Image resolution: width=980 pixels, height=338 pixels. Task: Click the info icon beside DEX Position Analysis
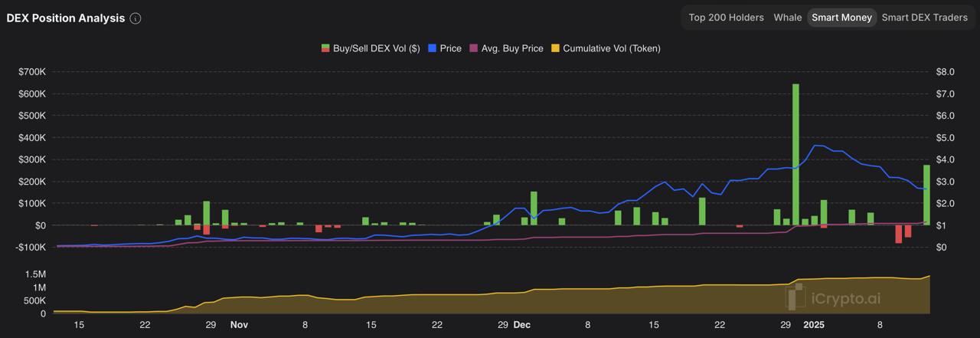136,18
